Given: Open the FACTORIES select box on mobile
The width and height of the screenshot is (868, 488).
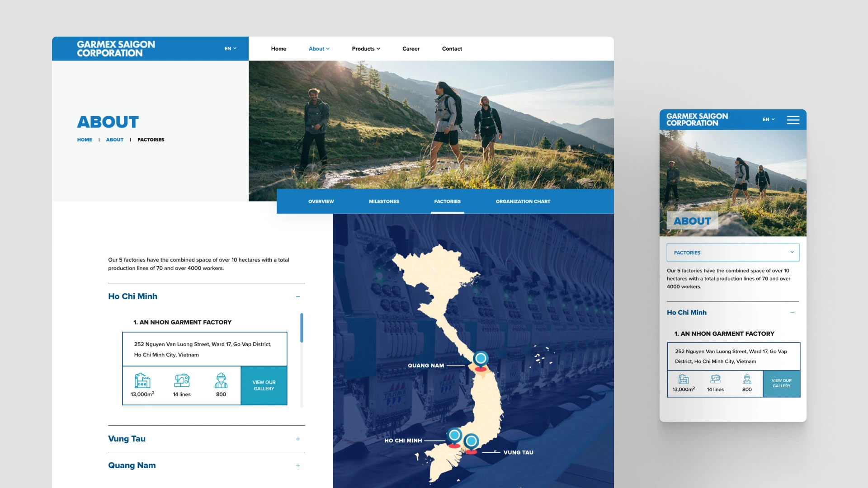Looking at the screenshot, I should [x=733, y=253].
